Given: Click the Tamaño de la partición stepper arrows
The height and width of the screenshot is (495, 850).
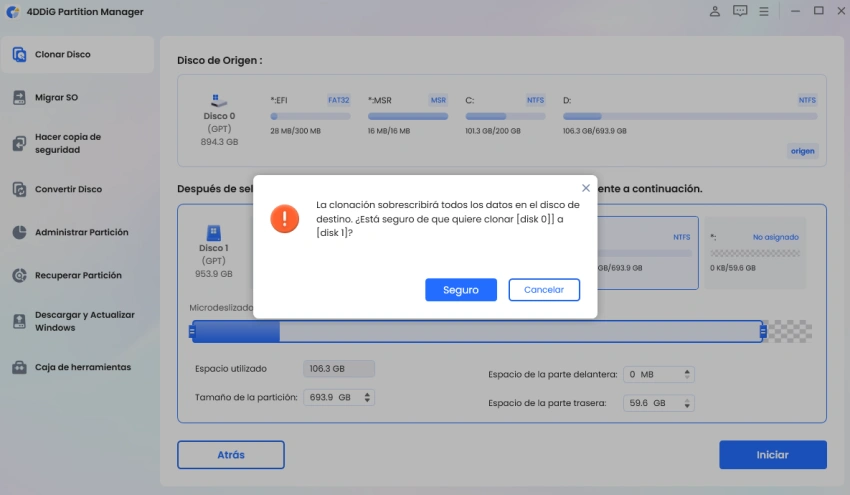Looking at the screenshot, I should tap(367, 397).
